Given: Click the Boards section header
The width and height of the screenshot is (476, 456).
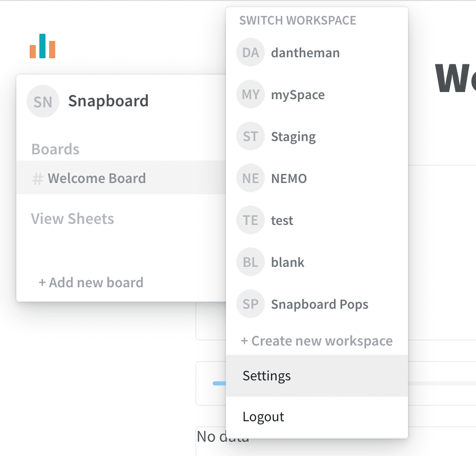Looking at the screenshot, I should (55, 149).
